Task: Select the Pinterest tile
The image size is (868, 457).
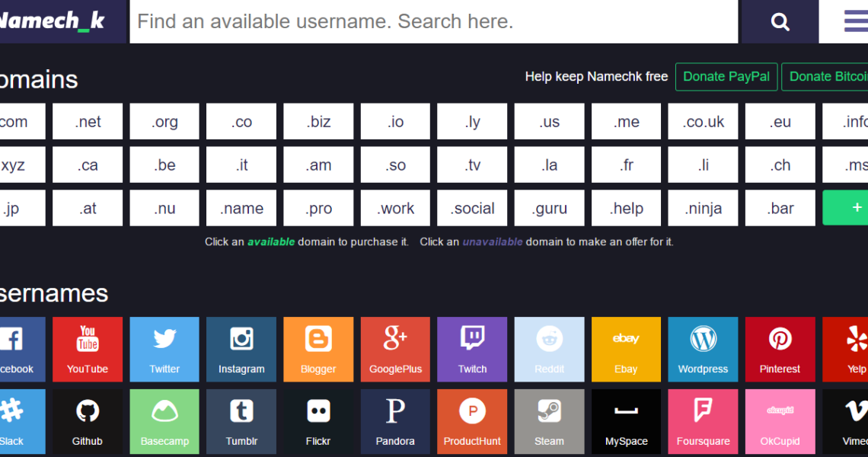Action: (x=780, y=349)
